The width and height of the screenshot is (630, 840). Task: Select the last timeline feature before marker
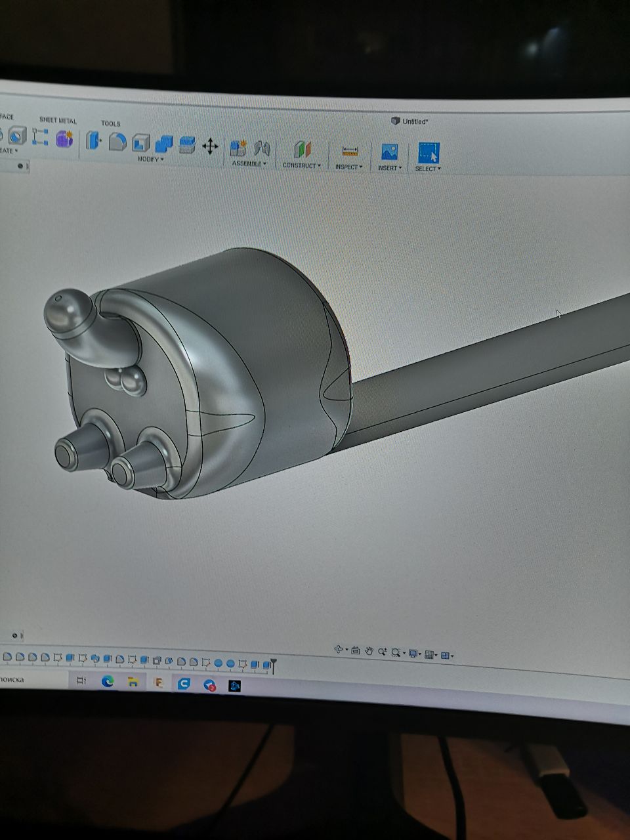point(266,665)
